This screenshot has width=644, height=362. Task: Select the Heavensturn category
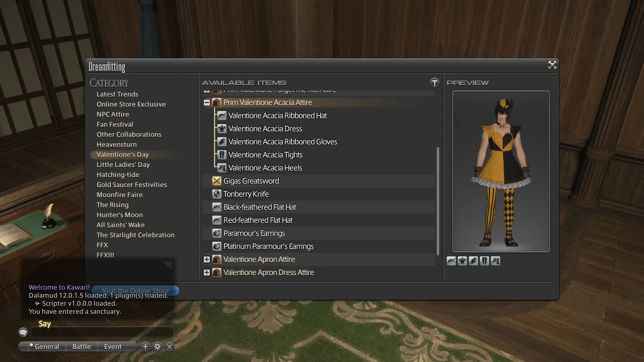[x=117, y=144]
